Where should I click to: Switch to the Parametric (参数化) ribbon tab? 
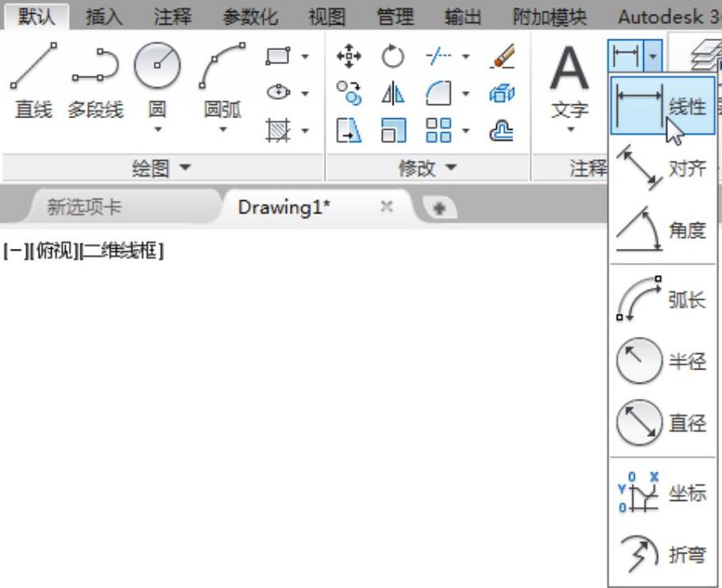tap(250, 17)
